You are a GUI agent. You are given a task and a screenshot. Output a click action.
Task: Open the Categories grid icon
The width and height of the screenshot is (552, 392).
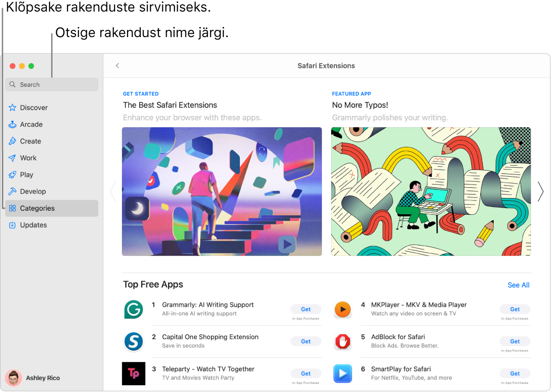pyautogui.click(x=13, y=208)
